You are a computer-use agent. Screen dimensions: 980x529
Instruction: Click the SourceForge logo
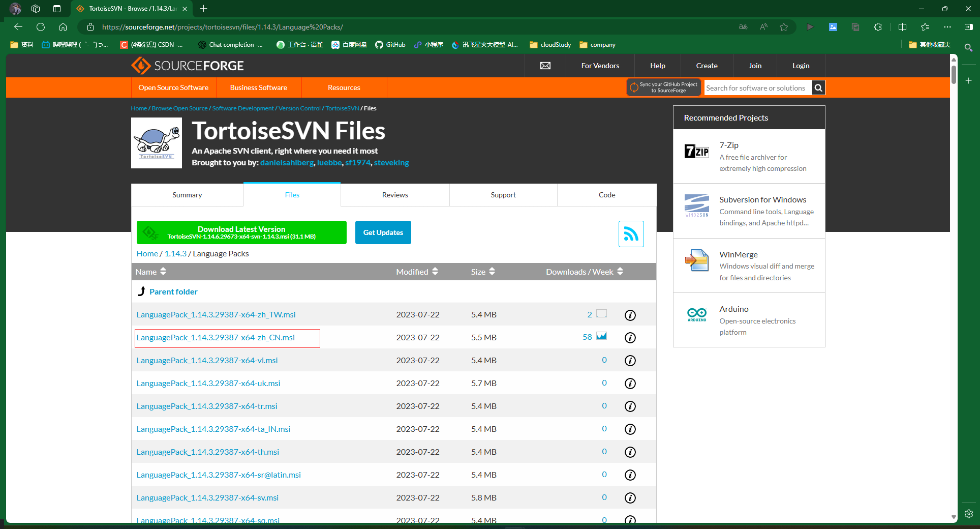[x=188, y=66]
